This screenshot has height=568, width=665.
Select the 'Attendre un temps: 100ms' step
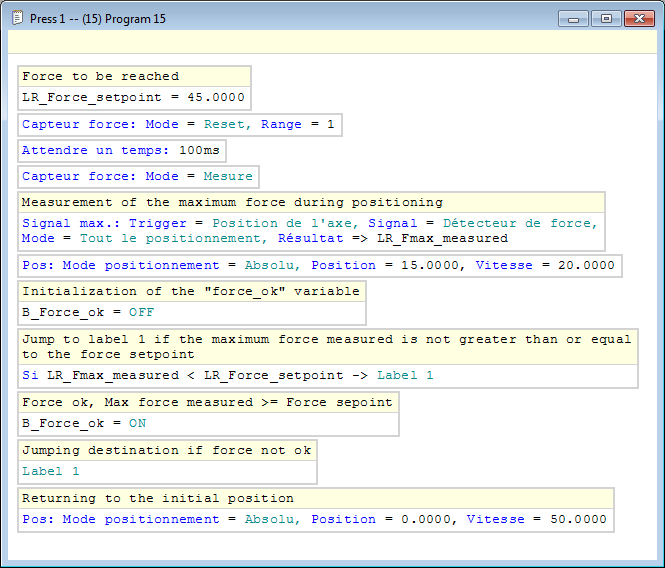coord(122,150)
